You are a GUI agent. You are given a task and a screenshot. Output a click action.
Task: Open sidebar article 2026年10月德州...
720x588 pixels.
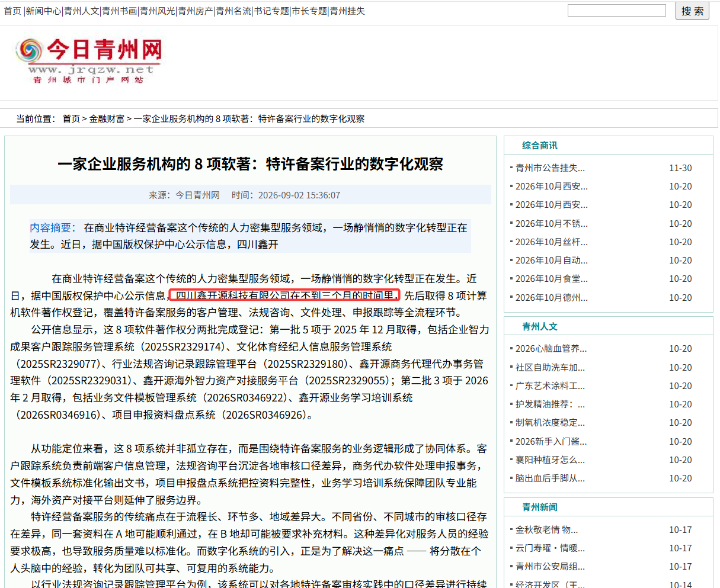click(x=552, y=297)
